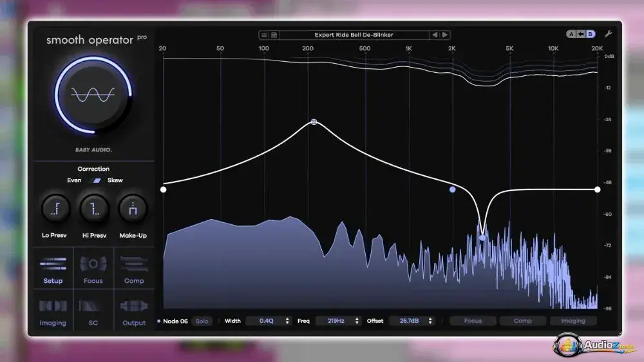Select the right endpoint node at 20K
The image size is (644, 362).
point(597,189)
